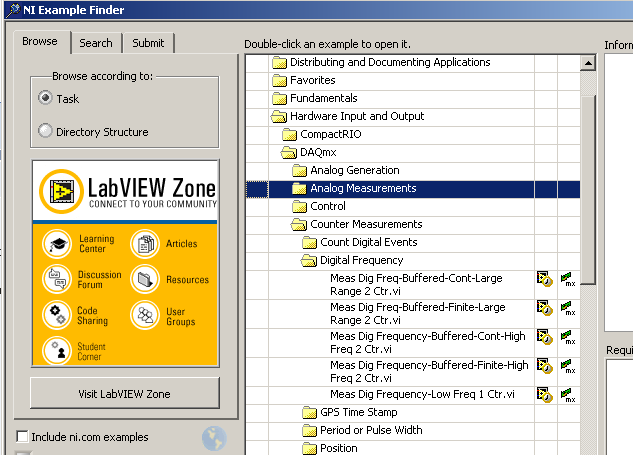The width and height of the screenshot is (633, 455).
Task: Click the VI icon for Meas Dig Freq-Buffered-Cont-Large Range
Action: tap(545, 279)
